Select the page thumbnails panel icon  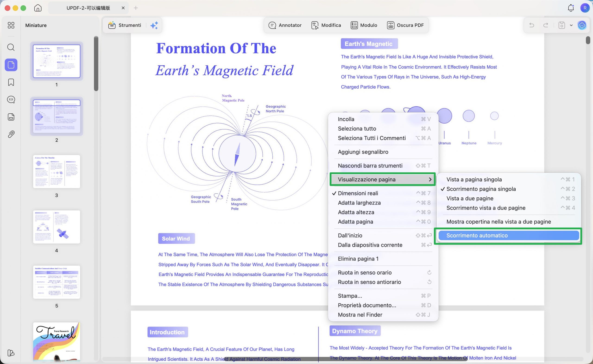[x=11, y=65]
